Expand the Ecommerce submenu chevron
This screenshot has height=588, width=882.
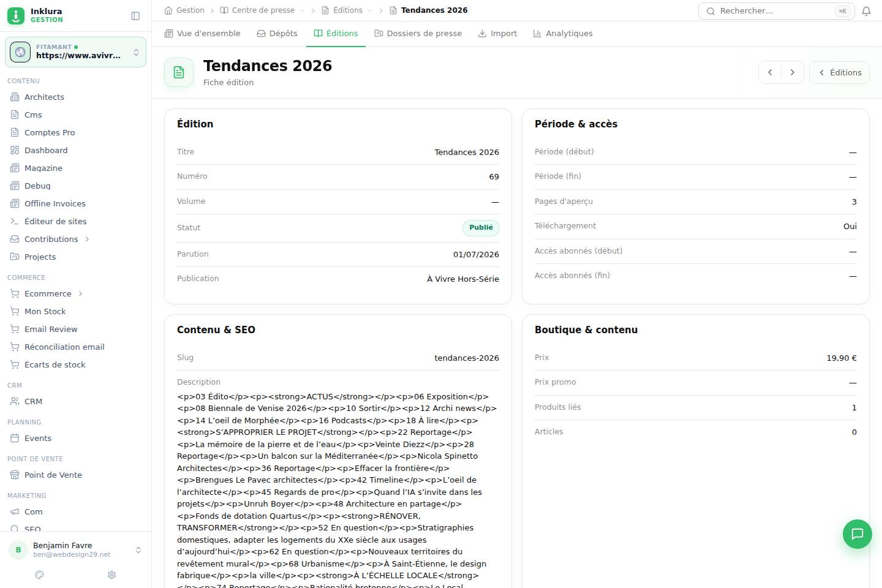click(80, 293)
